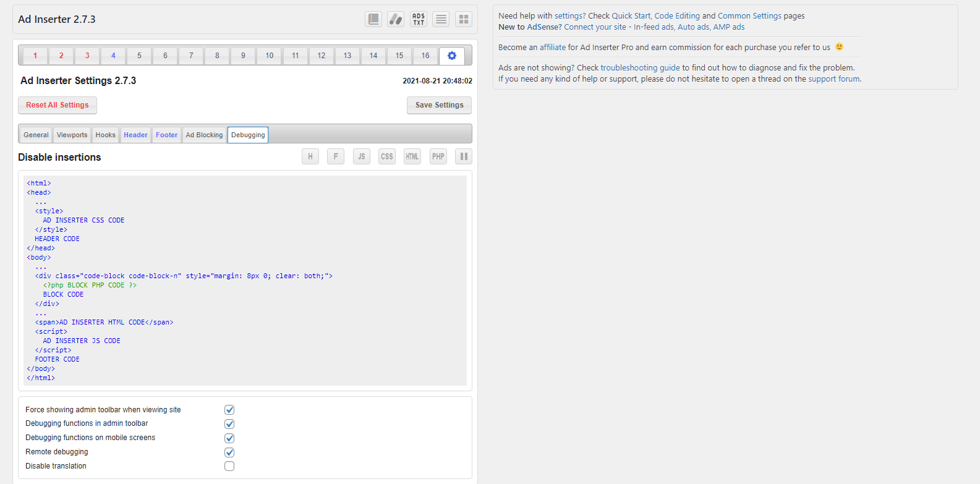Screen dimensions: 980x484
Task: Click the smiley emoji after affiliate text
Action: pyautogui.click(x=839, y=47)
